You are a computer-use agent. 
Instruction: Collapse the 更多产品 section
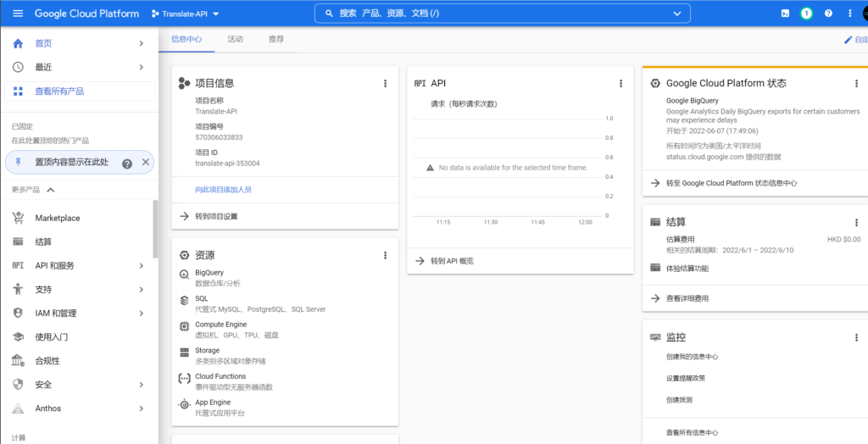coord(50,190)
